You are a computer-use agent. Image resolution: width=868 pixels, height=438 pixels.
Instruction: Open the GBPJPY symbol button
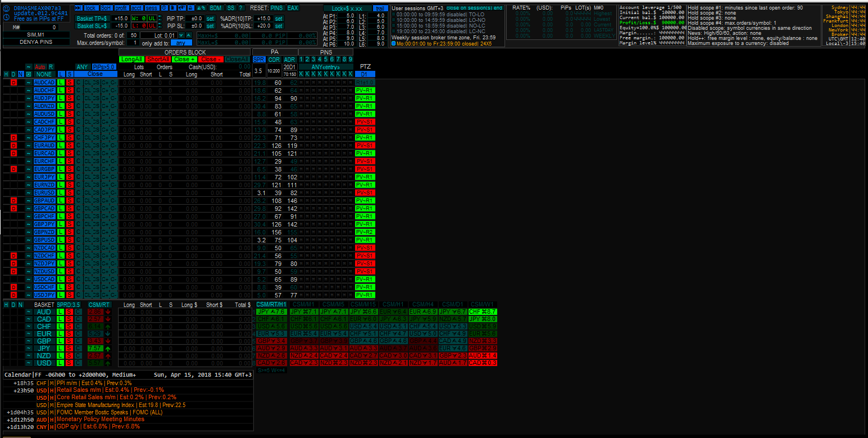[x=44, y=224]
